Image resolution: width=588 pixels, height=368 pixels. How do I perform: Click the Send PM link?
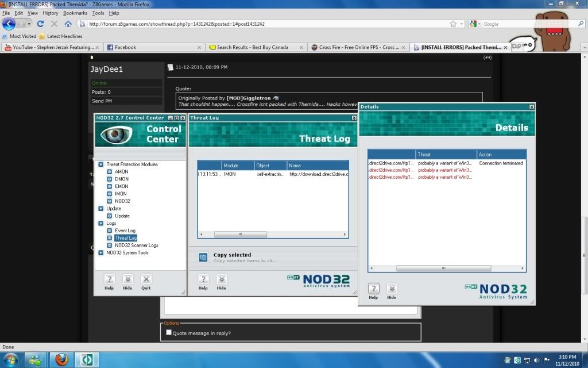(x=102, y=101)
